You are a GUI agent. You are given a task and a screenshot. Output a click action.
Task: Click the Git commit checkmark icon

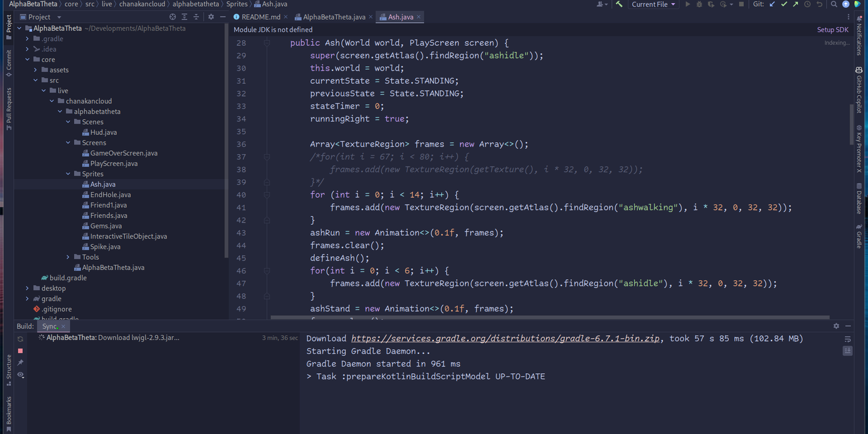[x=784, y=4]
